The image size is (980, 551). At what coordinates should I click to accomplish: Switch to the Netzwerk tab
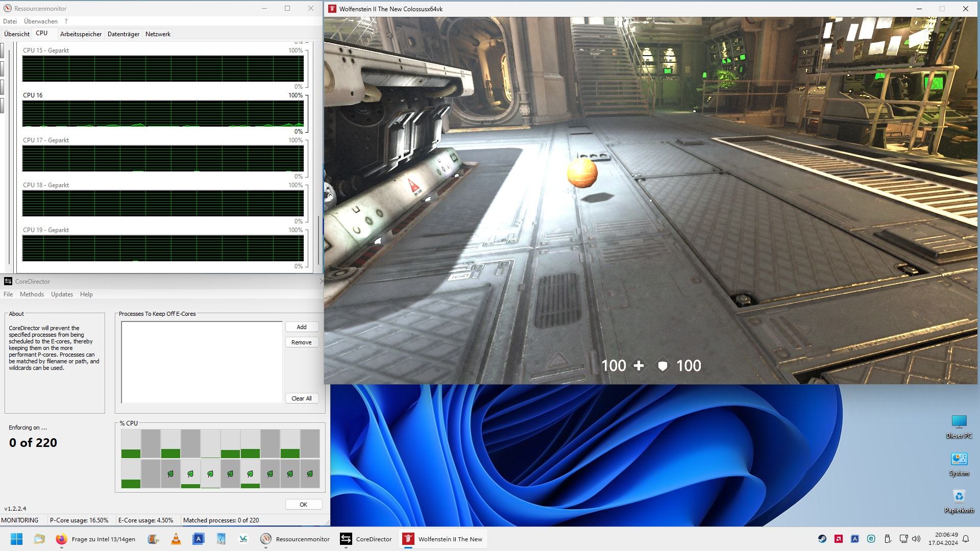[x=158, y=34]
